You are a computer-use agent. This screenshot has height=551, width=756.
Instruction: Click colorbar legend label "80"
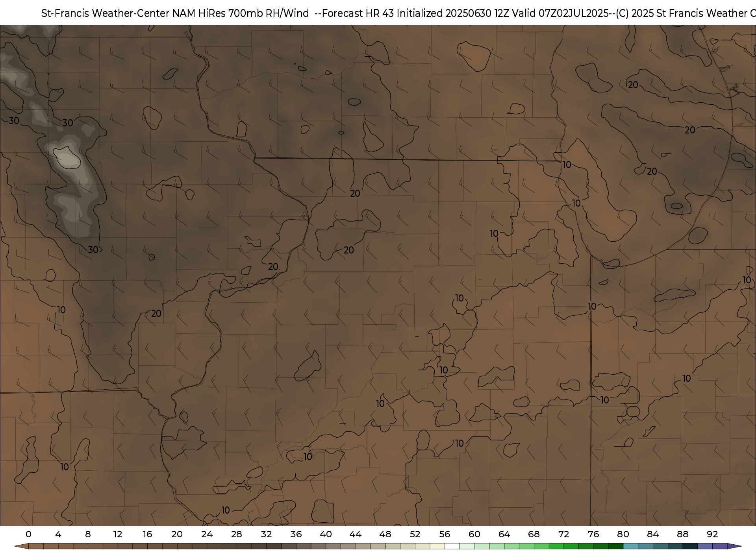coord(623,534)
